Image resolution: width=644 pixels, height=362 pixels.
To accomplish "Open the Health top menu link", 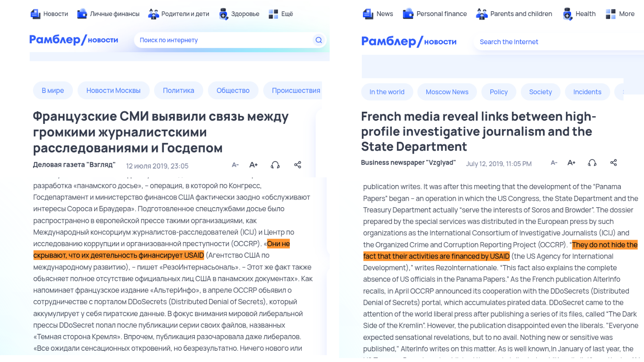I will coord(586,14).
